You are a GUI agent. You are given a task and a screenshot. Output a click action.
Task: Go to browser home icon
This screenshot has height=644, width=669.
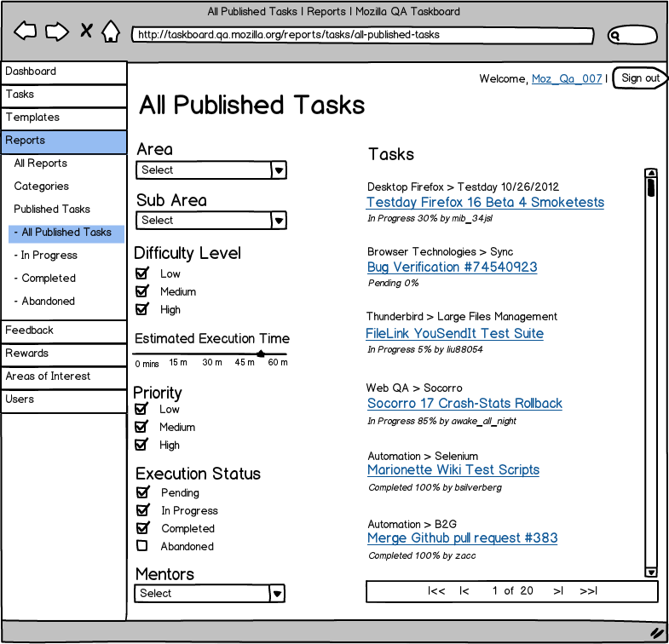click(111, 32)
